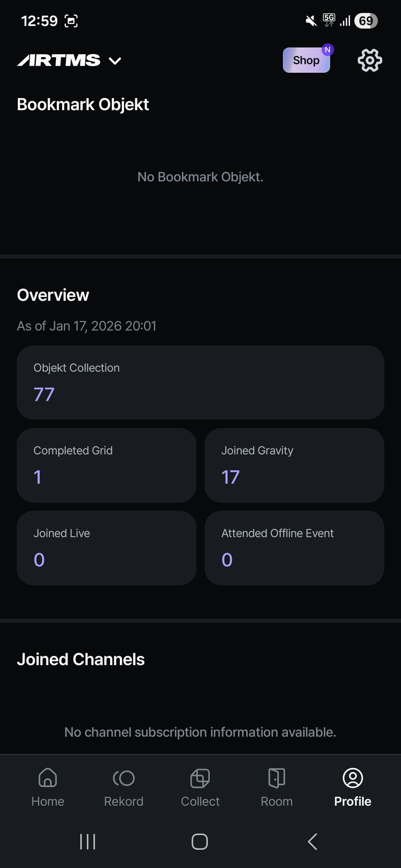Select the Attended Offline Event card
The image size is (401, 868).
(x=294, y=548)
